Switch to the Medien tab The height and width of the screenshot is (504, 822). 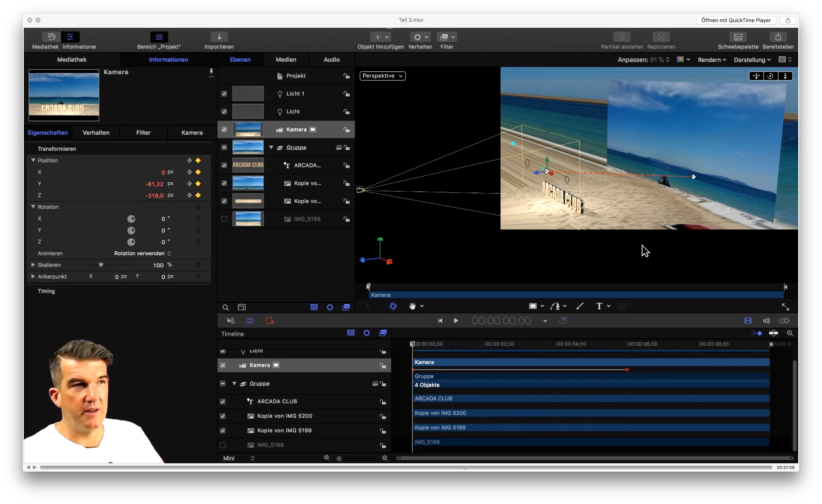(x=286, y=60)
